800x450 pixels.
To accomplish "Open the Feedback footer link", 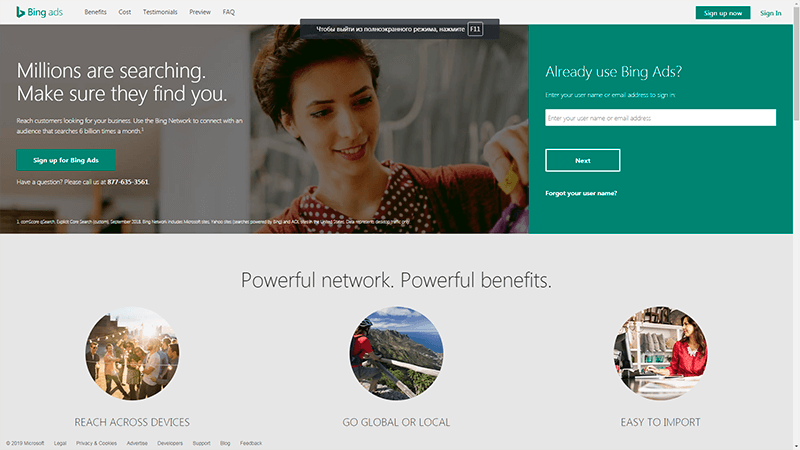I will pos(251,443).
